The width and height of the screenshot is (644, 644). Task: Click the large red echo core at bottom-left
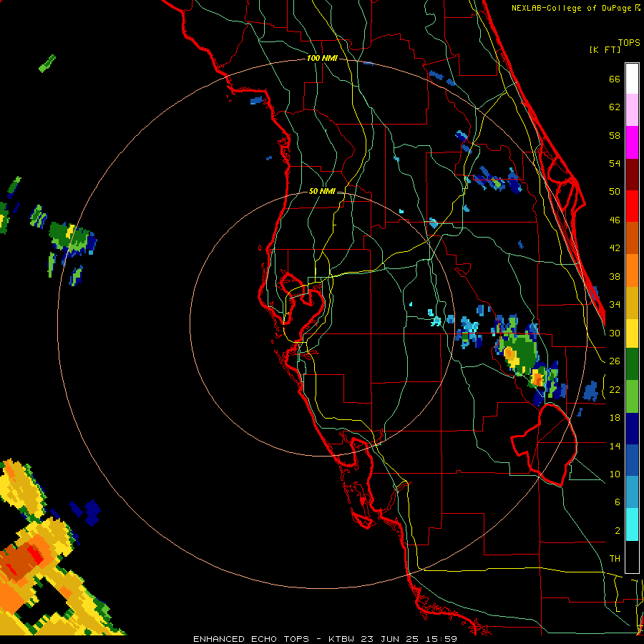(36, 555)
